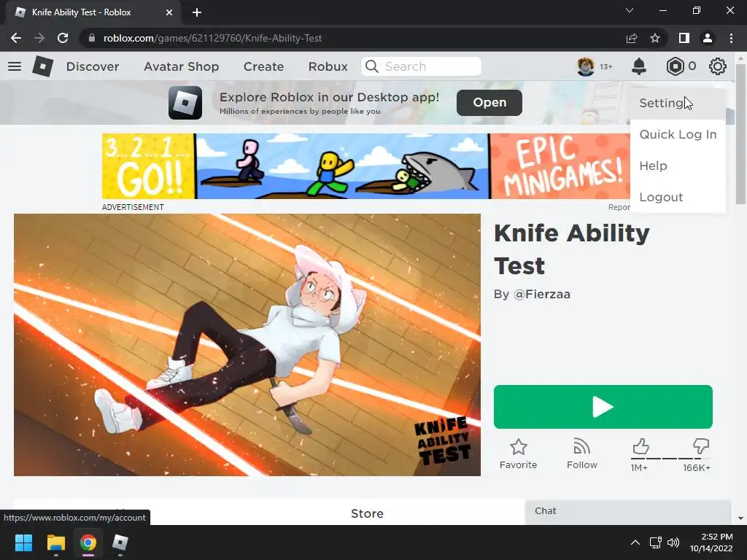
Task: Click the search magnifier icon
Action: pyautogui.click(x=371, y=66)
